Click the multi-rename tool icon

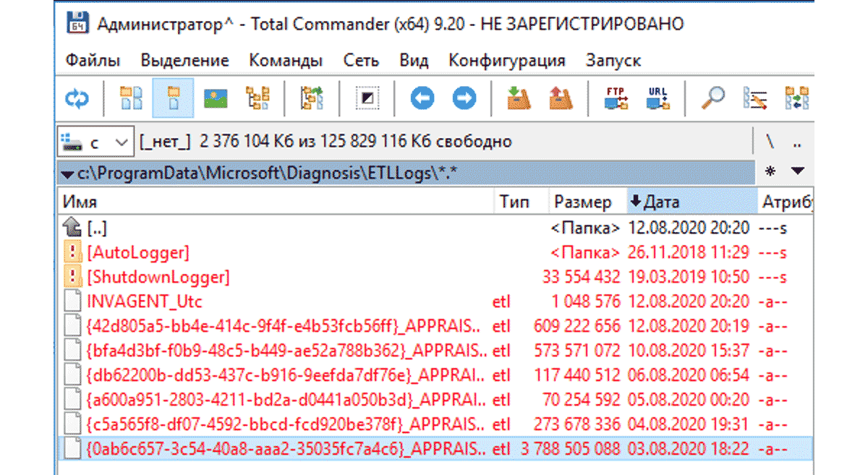(755, 98)
